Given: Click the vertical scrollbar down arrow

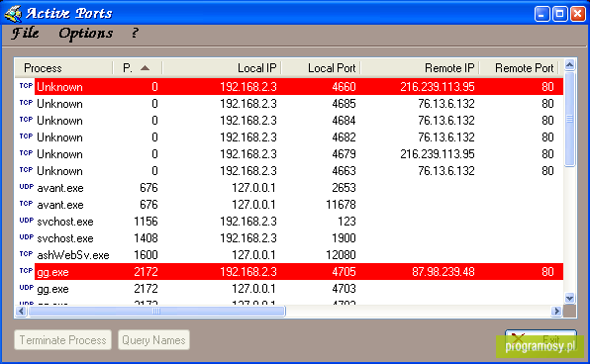Looking at the screenshot, I should (x=569, y=298).
